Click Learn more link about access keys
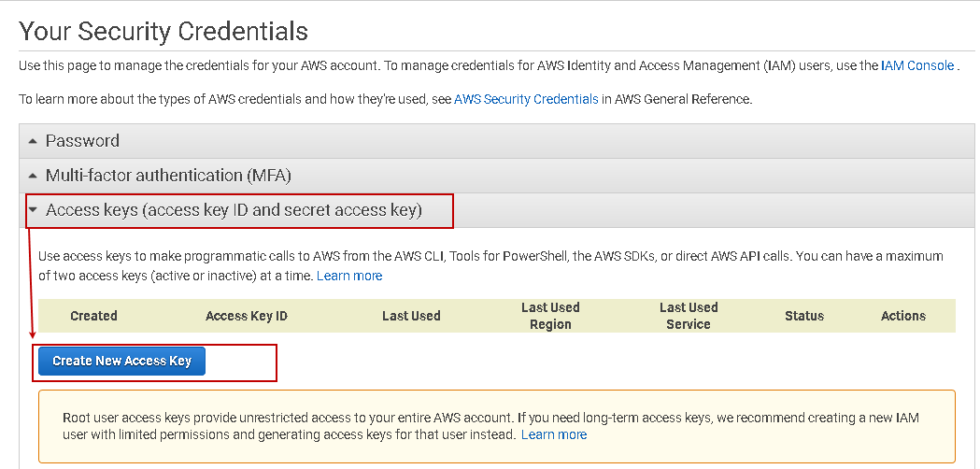The width and height of the screenshot is (980, 469). (x=349, y=276)
